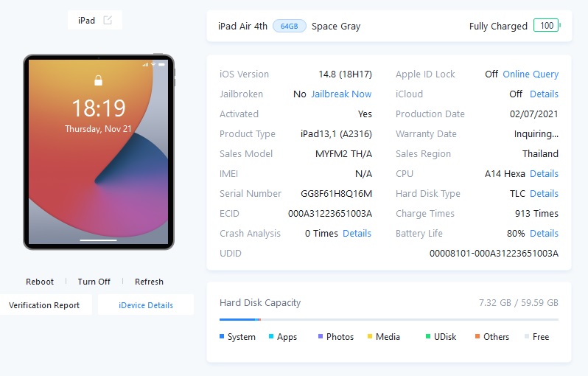View Crash Analysis Details link
Screen dimensions: 588x376
[x=357, y=233]
